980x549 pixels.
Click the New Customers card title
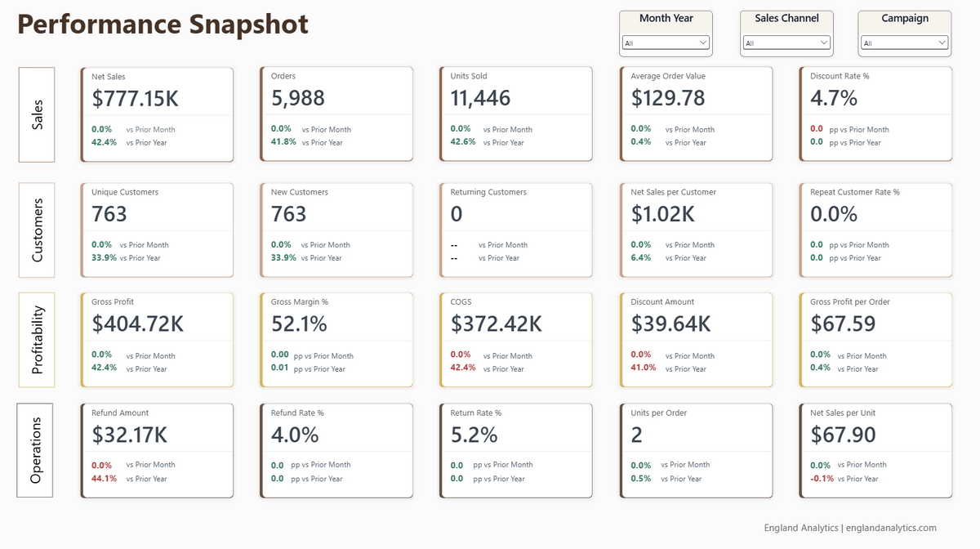click(x=300, y=192)
